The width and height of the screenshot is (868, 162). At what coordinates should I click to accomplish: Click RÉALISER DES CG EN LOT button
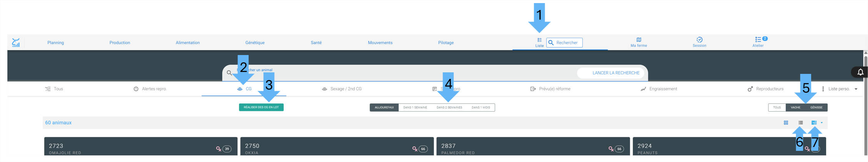pos(261,107)
